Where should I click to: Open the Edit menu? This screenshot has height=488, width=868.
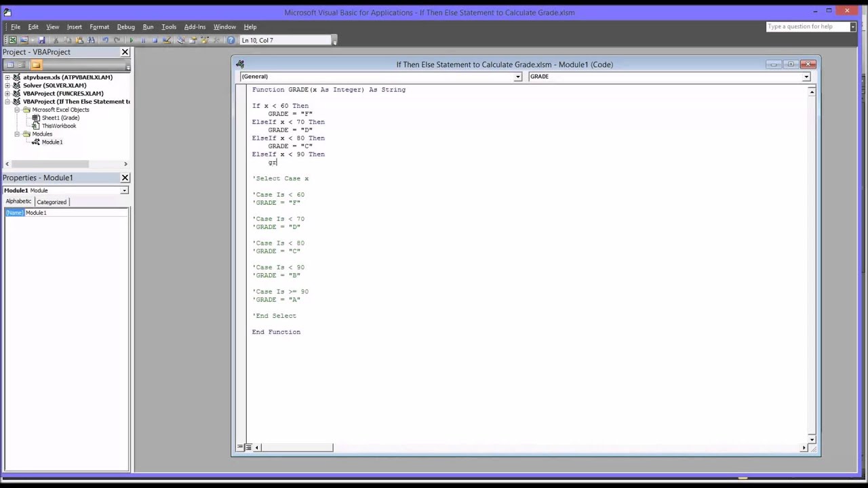(33, 27)
